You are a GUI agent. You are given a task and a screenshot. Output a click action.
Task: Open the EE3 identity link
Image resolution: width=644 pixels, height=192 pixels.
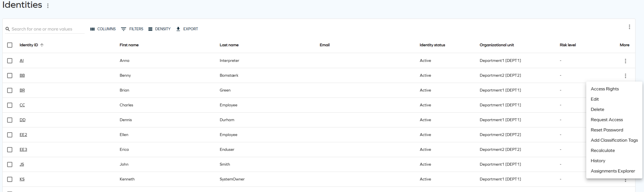tap(23, 150)
